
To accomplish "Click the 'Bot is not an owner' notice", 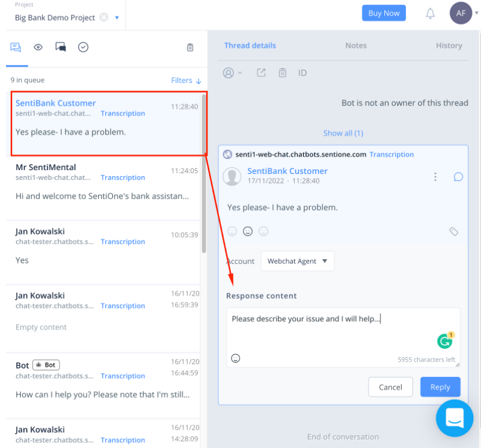I will [x=405, y=103].
